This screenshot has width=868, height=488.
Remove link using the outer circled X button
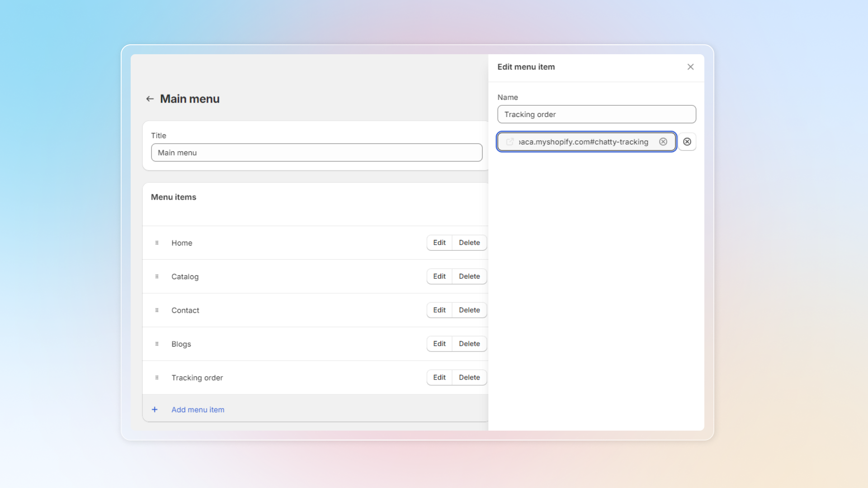(x=687, y=142)
